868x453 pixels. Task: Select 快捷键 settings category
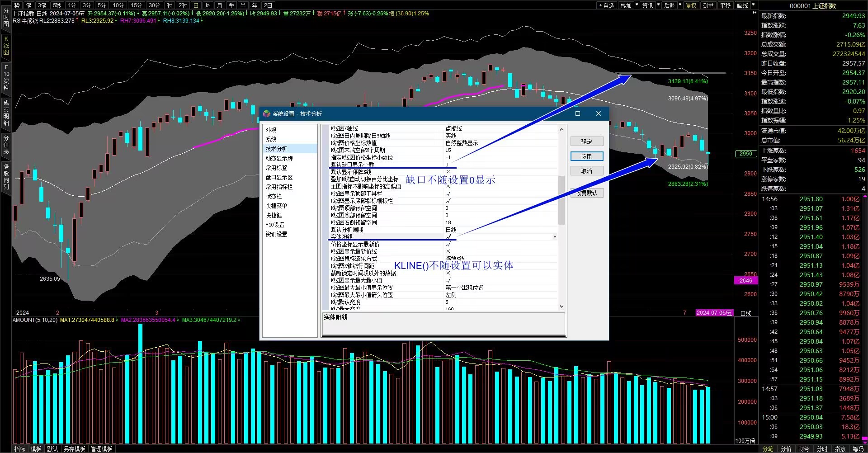point(274,215)
